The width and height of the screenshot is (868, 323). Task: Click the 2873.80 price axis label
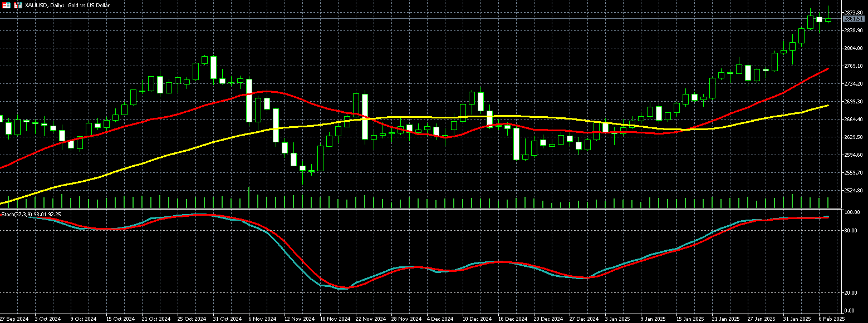(x=852, y=12)
